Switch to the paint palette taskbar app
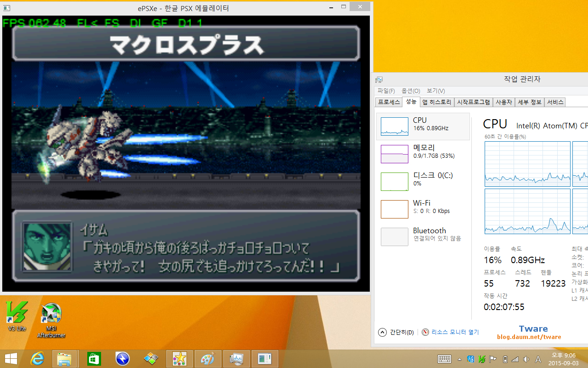The width and height of the screenshot is (588, 368). coord(208,359)
